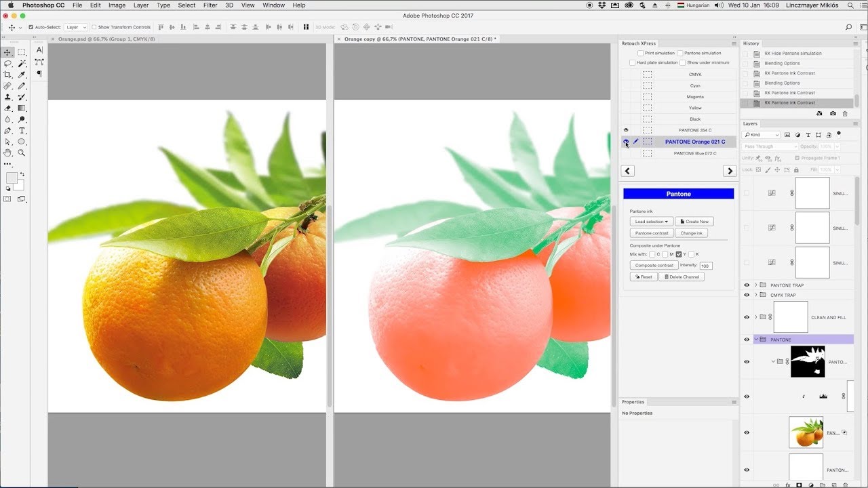Select the Lasso tool

[x=8, y=63]
